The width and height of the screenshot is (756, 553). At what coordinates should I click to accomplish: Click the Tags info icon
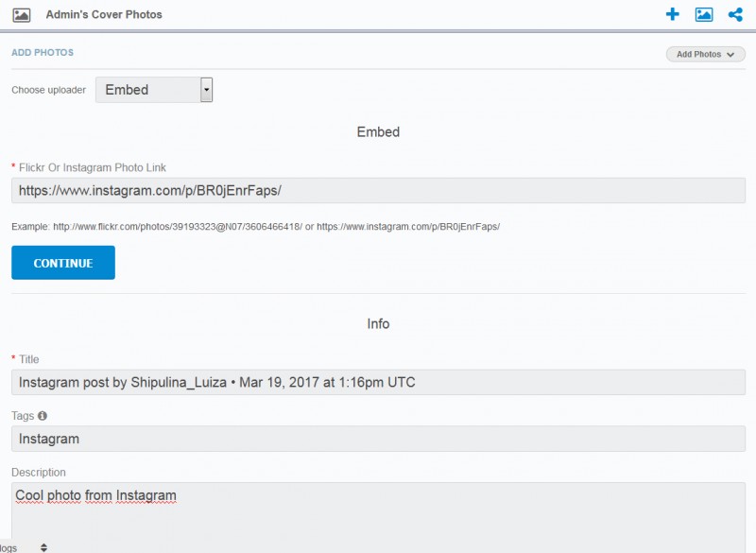[x=43, y=416]
